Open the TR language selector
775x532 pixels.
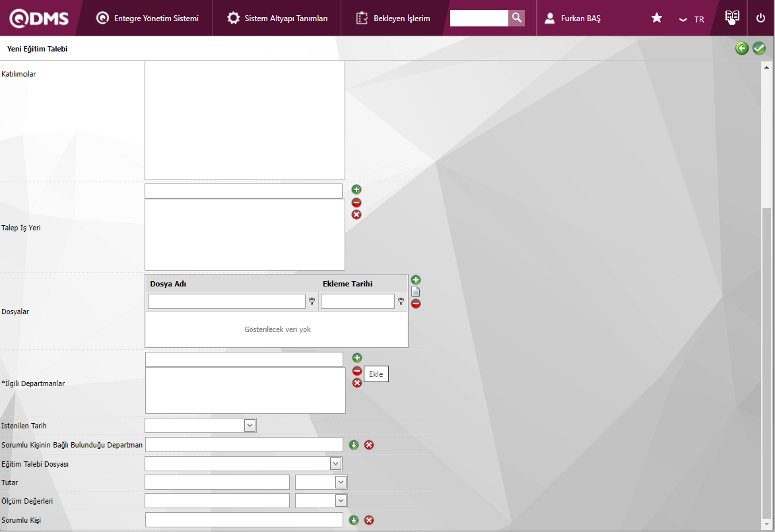[x=692, y=19]
